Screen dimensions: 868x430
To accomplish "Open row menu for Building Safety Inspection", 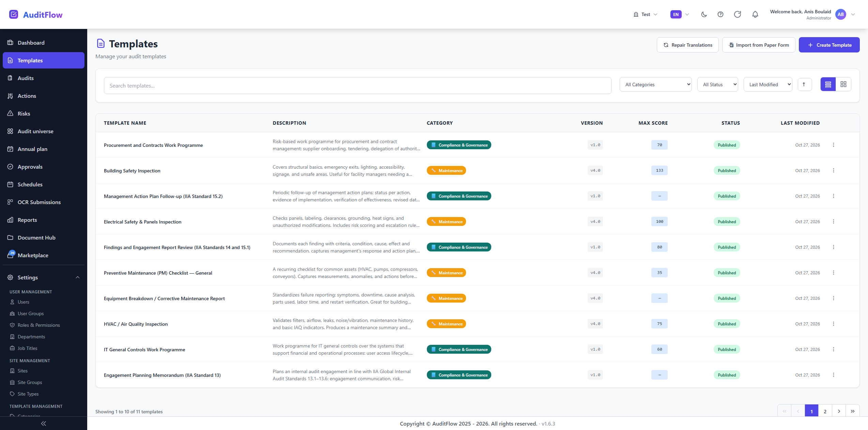I will pyautogui.click(x=834, y=170).
